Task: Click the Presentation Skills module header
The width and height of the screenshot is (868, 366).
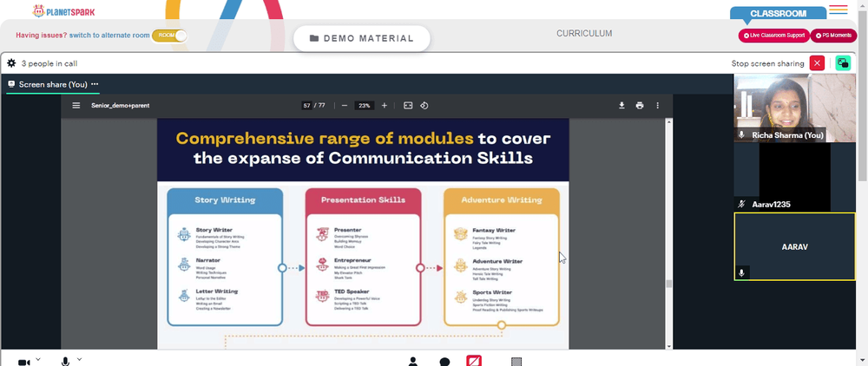Action: pos(363,200)
